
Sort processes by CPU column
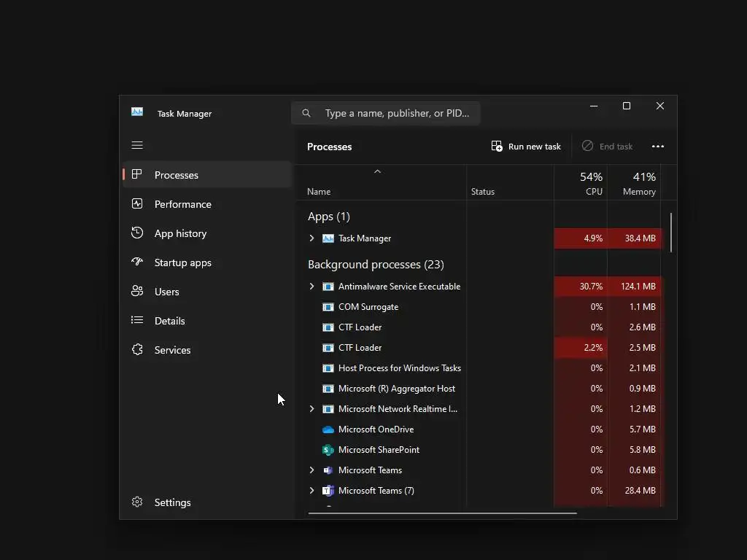point(581,183)
